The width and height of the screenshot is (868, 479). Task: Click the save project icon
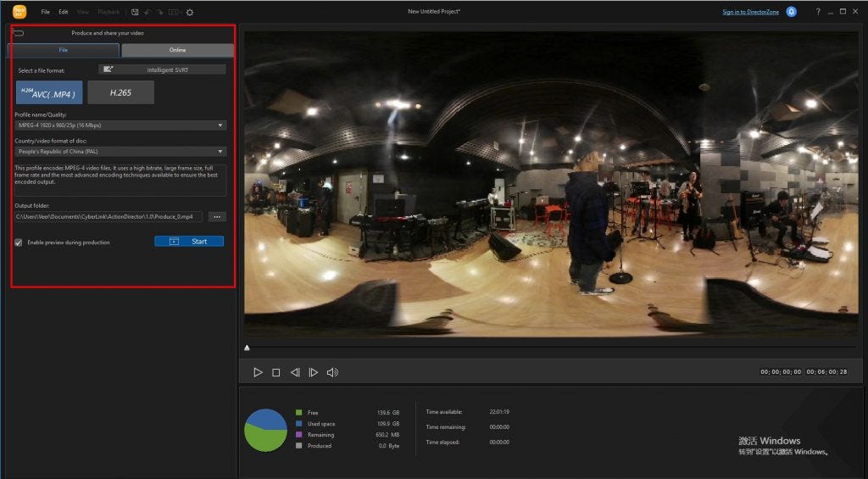[x=135, y=12]
